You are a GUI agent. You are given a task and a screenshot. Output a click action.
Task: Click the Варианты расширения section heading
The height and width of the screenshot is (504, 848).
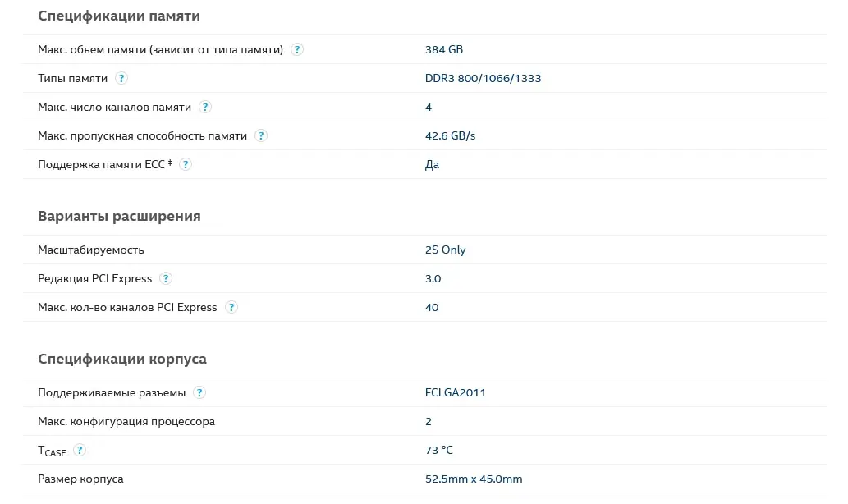click(119, 216)
